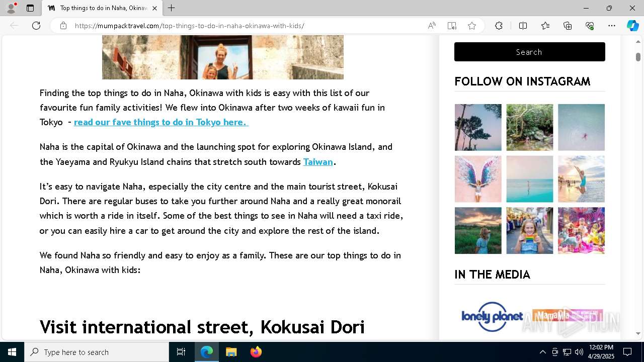Show hidden system tray icons
The image size is (644, 362).
[x=542, y=352]
